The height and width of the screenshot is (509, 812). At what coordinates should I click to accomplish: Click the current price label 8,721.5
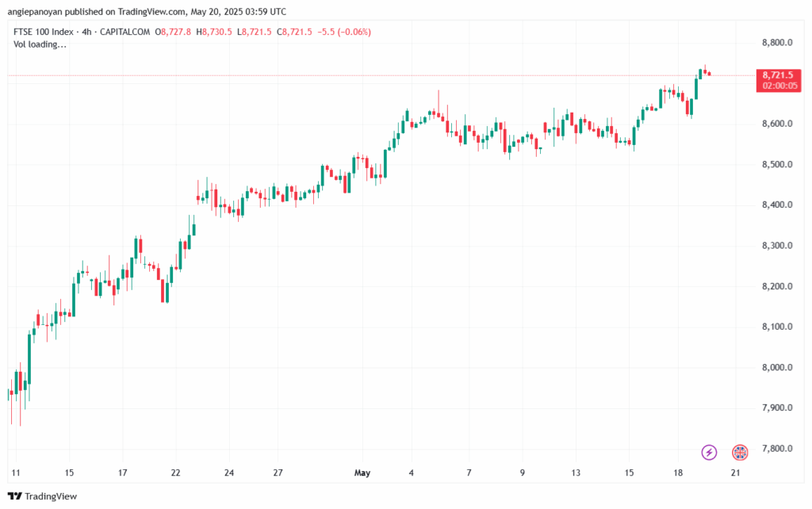(x=779, y=80)
